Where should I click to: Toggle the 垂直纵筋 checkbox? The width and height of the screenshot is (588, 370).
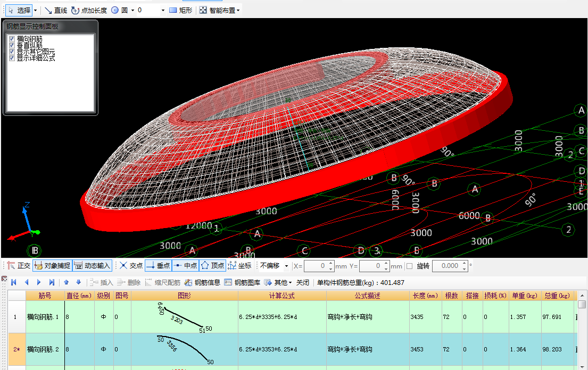[12, 45]
